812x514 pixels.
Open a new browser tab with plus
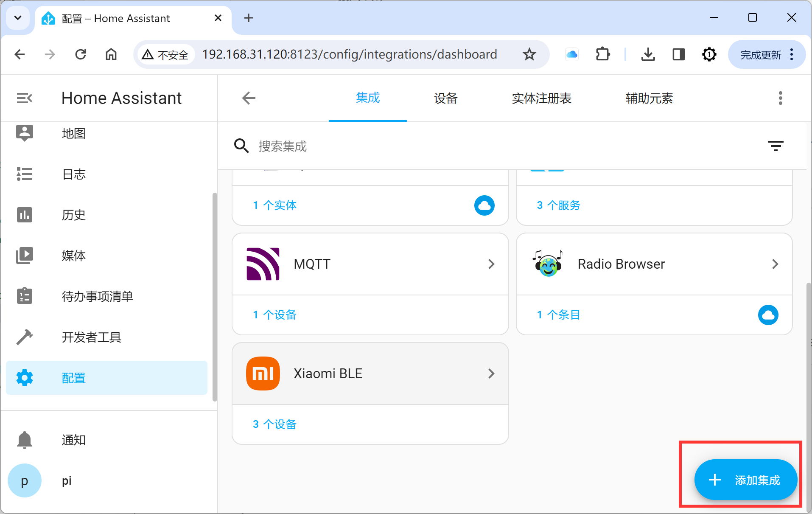click(x=249, y=18)
